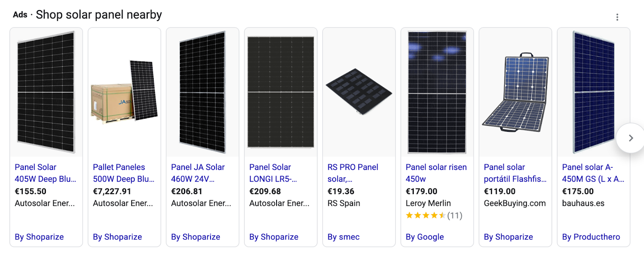Click the 'By Google' attribution link
The height and width of the screenshot is (262, 644).
tap(425, 237)
